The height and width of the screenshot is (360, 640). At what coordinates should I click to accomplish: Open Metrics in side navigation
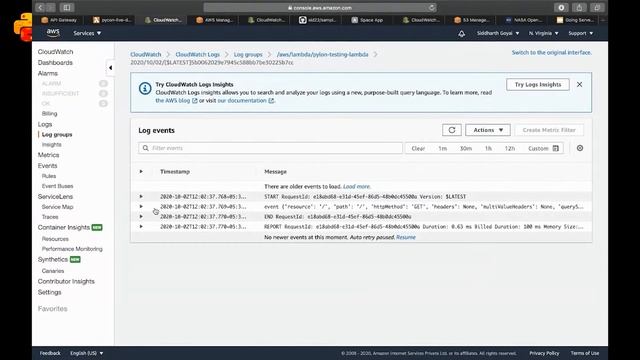(x=49, y=155)
